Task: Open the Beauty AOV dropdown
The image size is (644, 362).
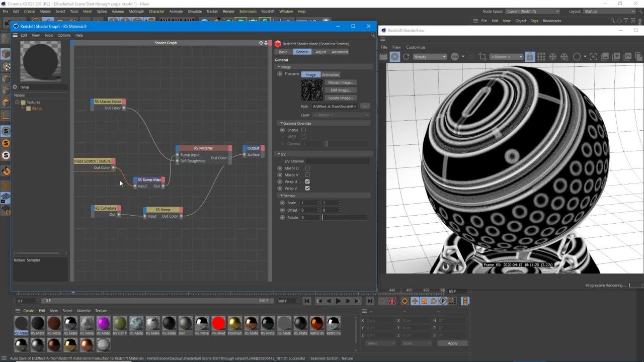Action: (x=430, y=57)
